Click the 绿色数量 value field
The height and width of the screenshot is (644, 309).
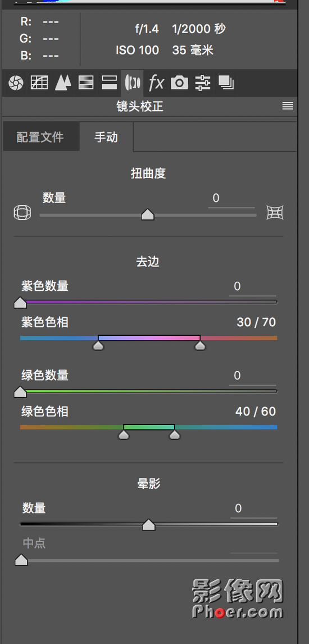[x=252, y=376]
